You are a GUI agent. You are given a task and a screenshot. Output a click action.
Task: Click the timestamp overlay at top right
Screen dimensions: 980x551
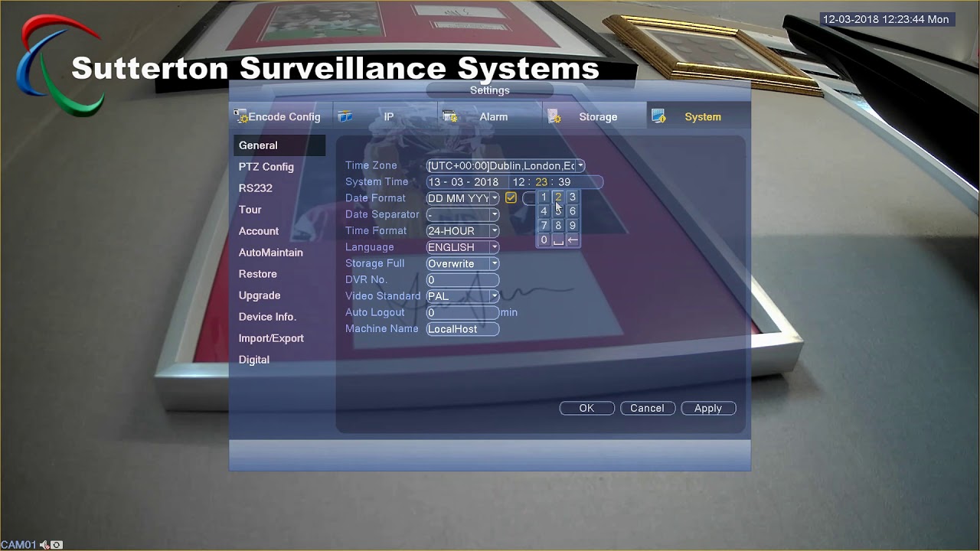pyautogui.click(x=886, y=20)
